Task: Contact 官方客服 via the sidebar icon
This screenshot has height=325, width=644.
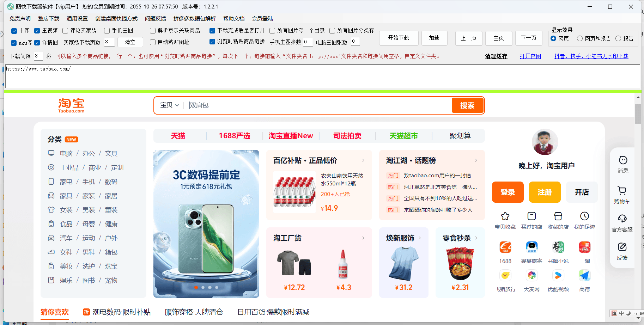Action: click(622, 222)
